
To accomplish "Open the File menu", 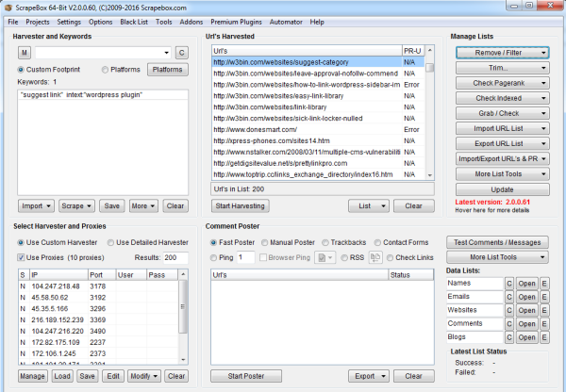I will pos(13,22).
